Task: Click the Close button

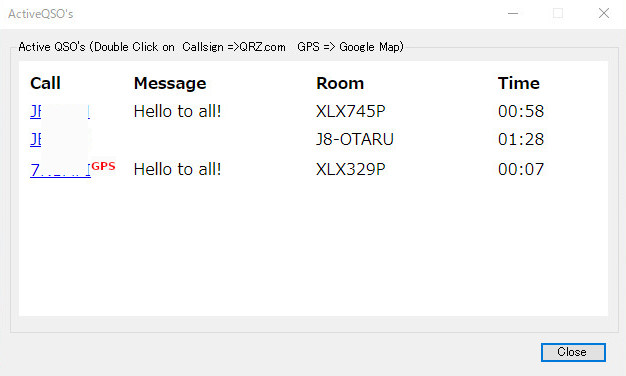Action: coord(573,352)
